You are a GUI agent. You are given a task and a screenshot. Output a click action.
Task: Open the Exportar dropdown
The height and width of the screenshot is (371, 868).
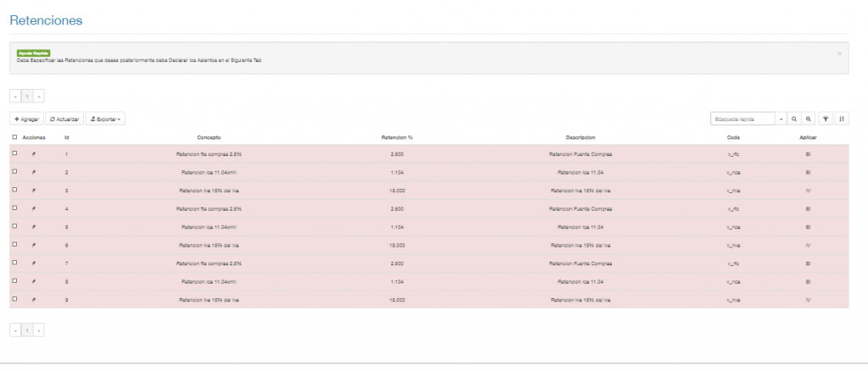(x=106, y=119)
